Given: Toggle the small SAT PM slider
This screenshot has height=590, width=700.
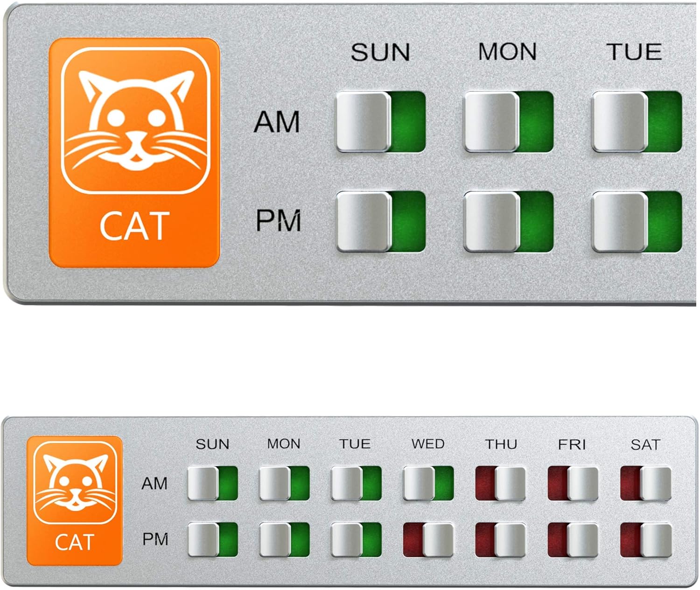Looking at the screenshot, I should pyautogui.click(x=645, y=540).
